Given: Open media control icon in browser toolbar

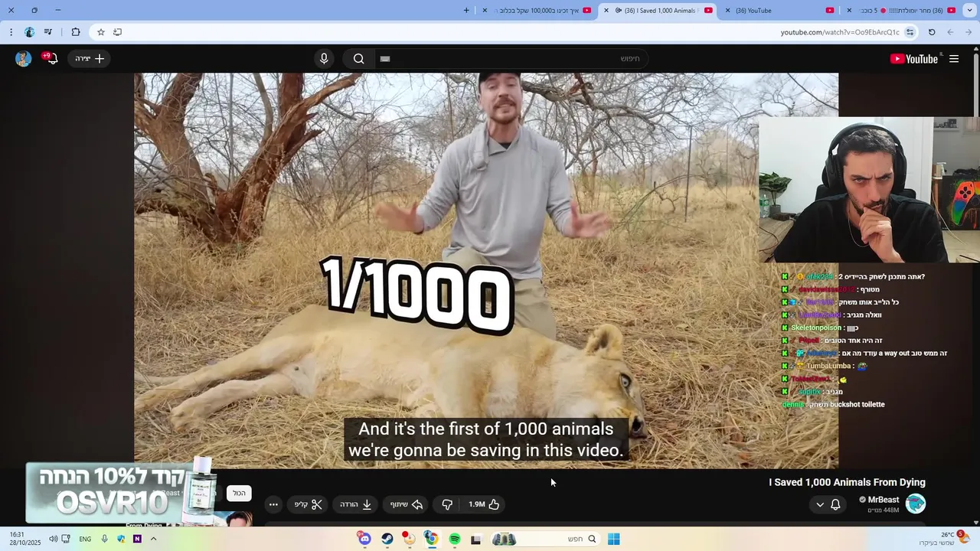Looking at the screenshot, I should 48,32.
